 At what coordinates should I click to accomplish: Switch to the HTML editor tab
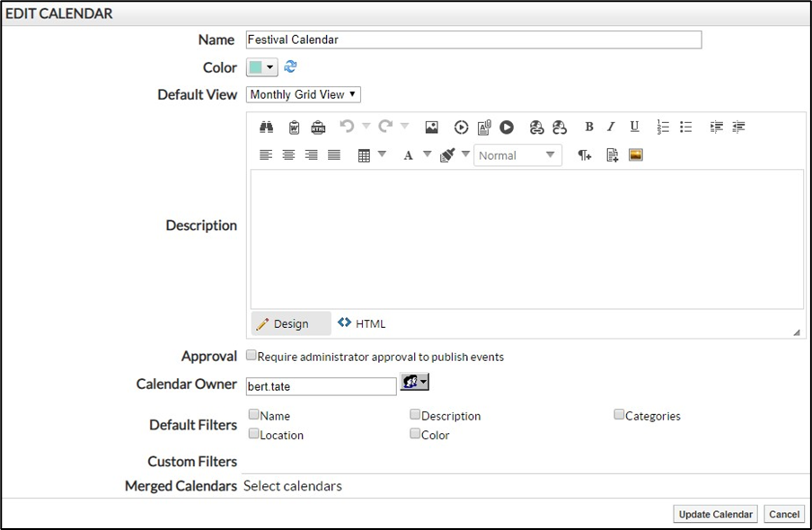[x=362, y=323]
